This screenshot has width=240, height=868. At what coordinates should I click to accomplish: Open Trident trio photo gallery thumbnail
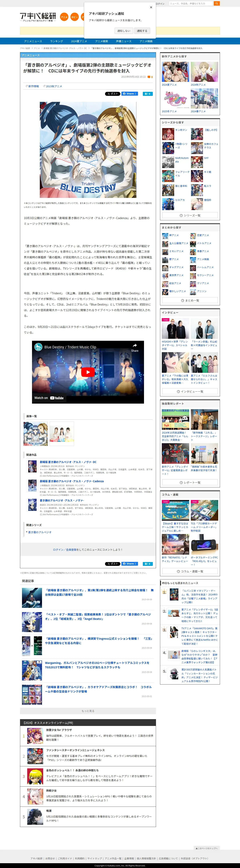pos(62,434)
